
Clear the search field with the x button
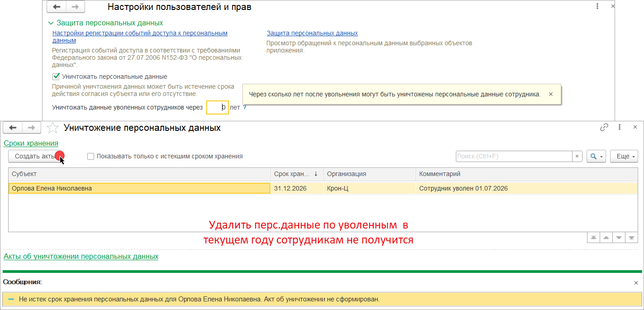(577, 156)
